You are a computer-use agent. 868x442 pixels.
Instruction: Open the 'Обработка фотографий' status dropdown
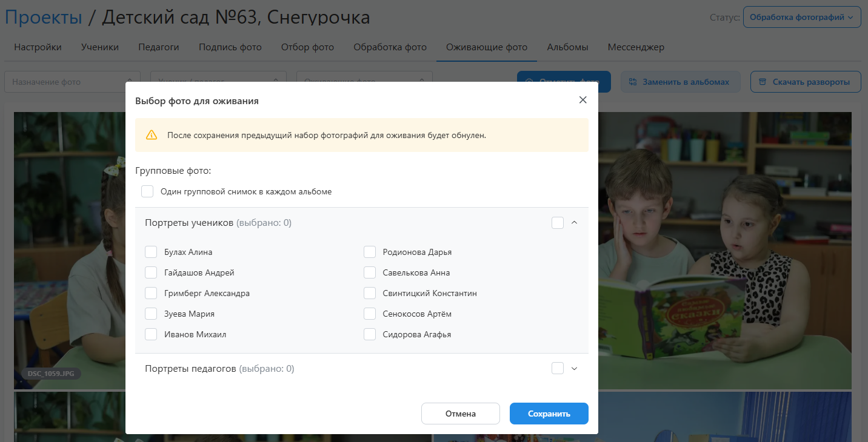pyautogui.click(x=801, y=18)
